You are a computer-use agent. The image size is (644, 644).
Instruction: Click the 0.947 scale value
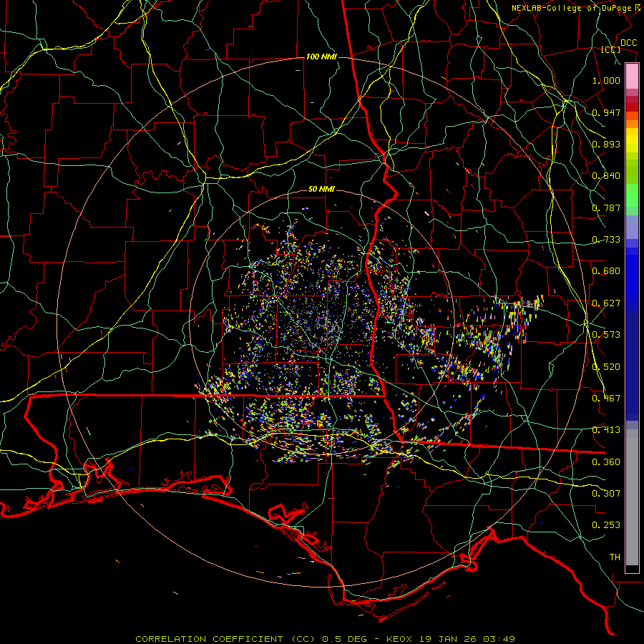pyautogui.click(x=606, y=112)
